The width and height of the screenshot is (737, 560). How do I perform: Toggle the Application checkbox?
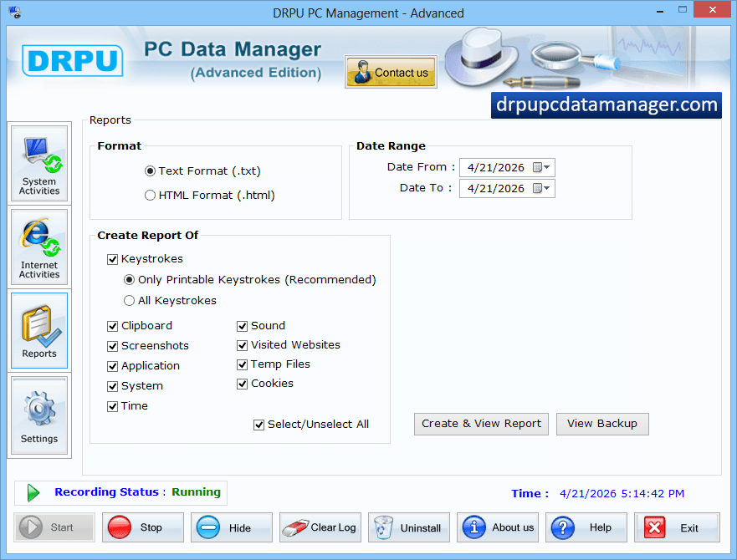click(112, 366)
